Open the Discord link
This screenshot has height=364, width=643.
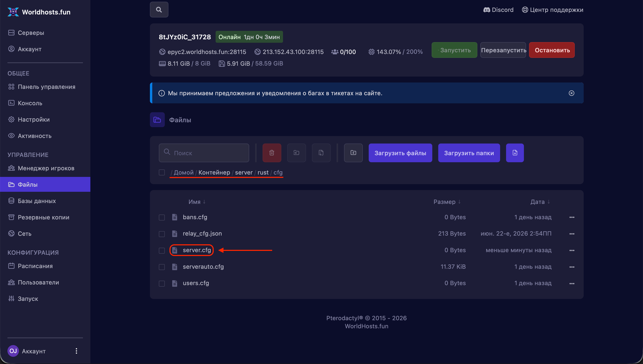(x=498, y=10)
